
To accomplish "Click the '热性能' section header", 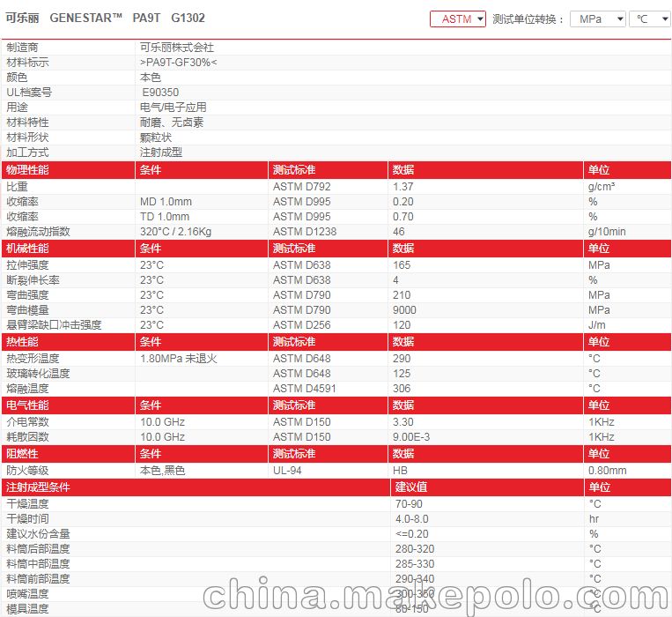I will pyautogui.click(x=22, y=342).
